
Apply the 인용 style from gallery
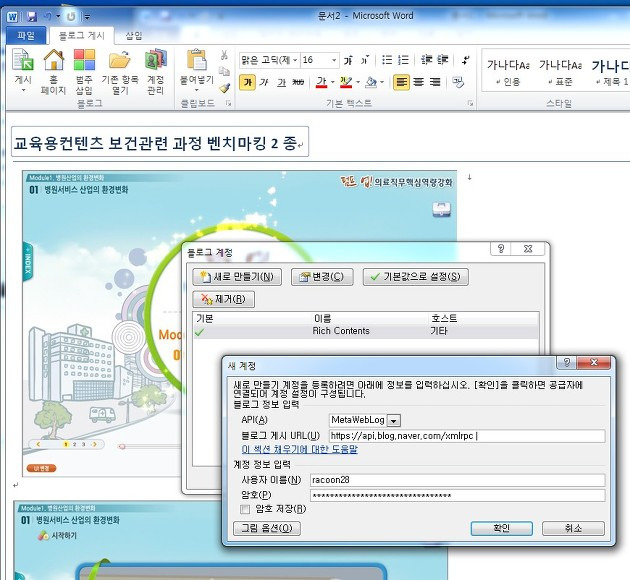(x=508, y=72)
